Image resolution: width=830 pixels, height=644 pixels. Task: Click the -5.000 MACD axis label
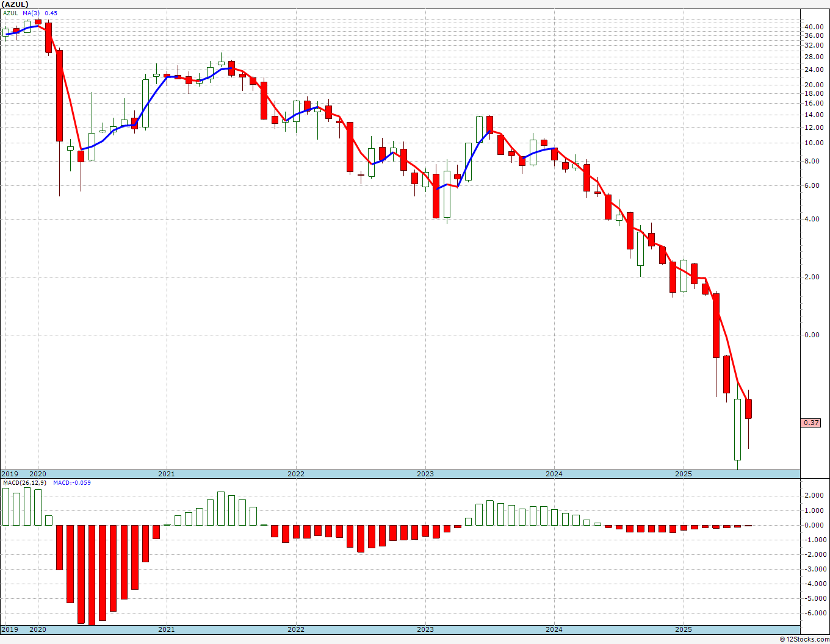click(x=814, y=598)
